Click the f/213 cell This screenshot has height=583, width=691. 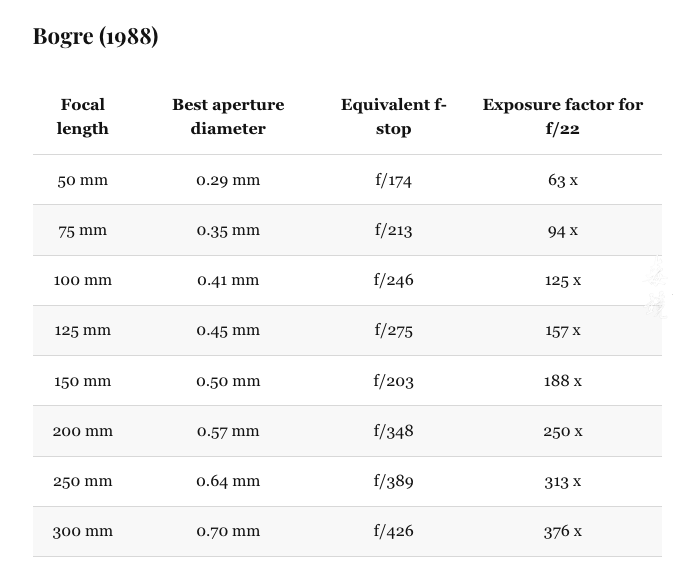tap(393, 230)
